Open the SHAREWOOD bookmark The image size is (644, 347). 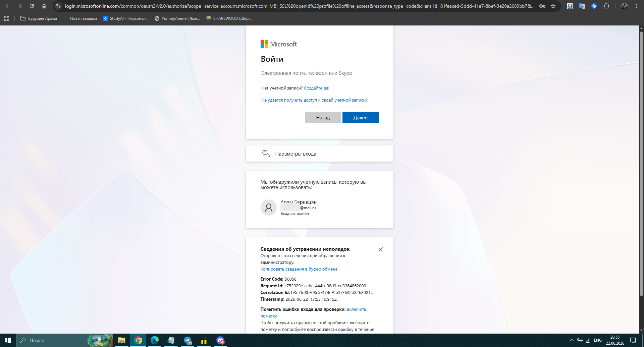click(x=229, y=18)
